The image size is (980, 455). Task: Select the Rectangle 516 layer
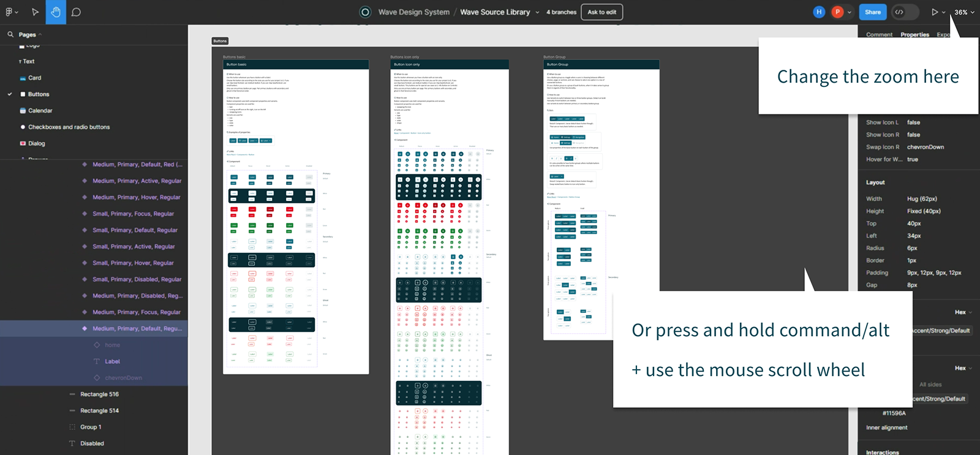coord(99,394)
